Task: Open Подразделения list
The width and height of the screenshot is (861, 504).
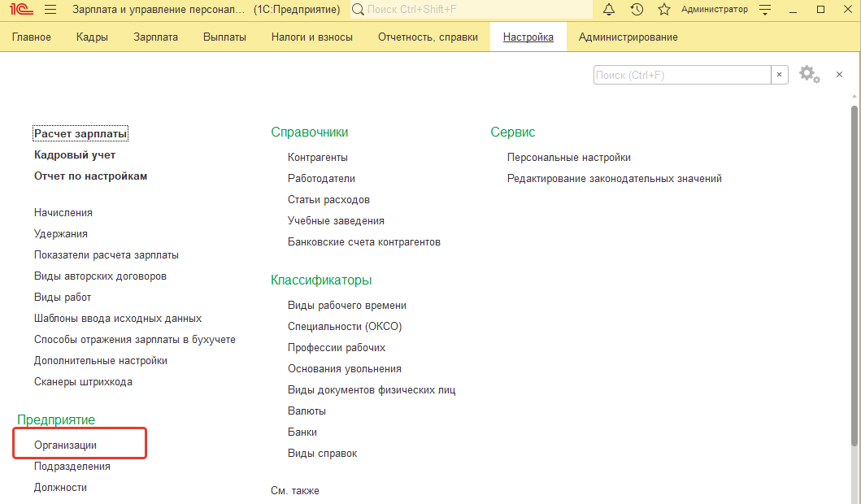Action: (x=72, y=466)
